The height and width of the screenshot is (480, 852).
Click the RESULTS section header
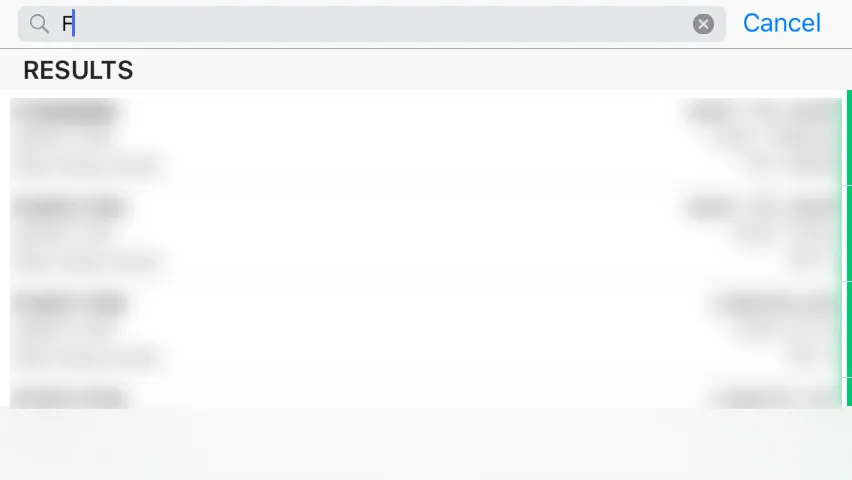click(78, 70)
